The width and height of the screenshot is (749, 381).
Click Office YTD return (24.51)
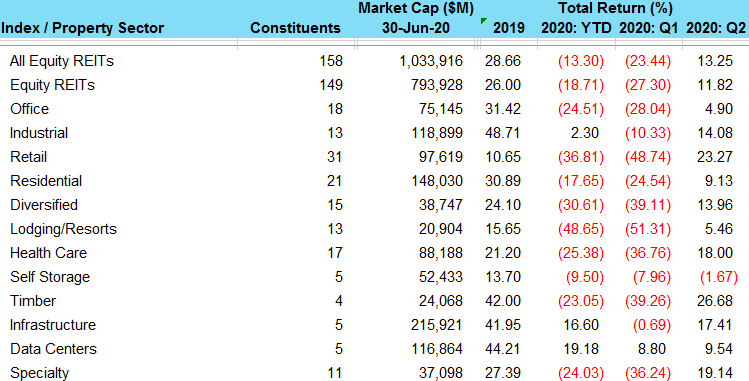(x=581, y=109)
